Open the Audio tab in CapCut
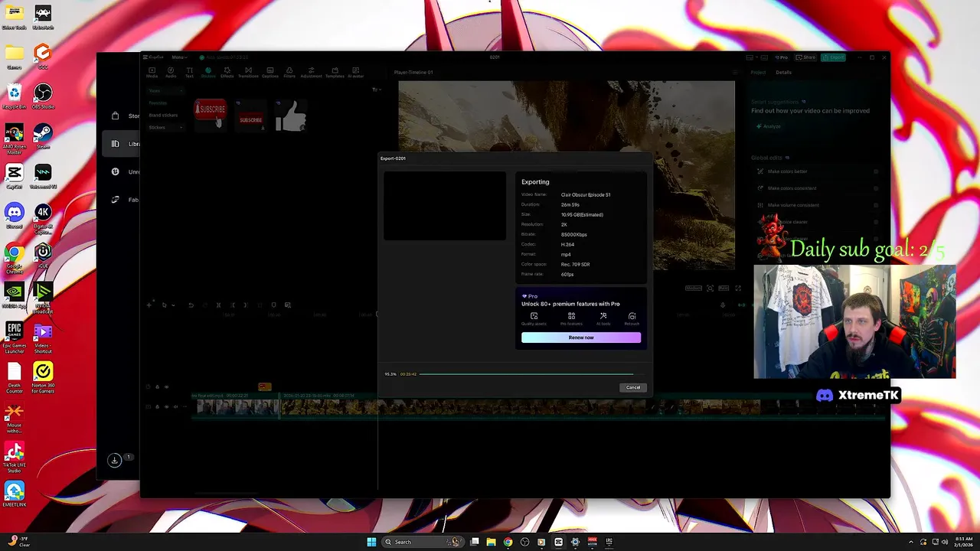 tap(171, 73)
